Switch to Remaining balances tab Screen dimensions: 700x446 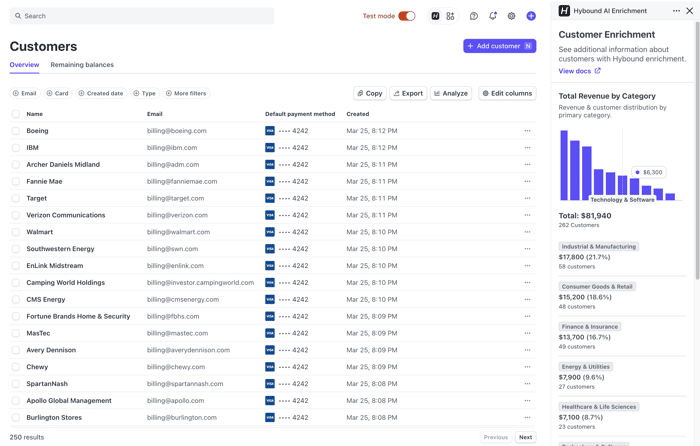(82, 65)
